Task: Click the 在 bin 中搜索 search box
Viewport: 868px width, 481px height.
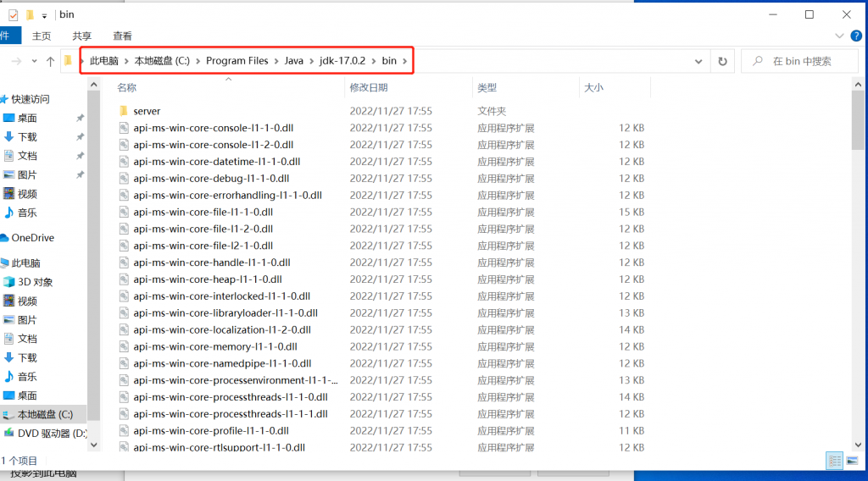Action: coord(802,61)
